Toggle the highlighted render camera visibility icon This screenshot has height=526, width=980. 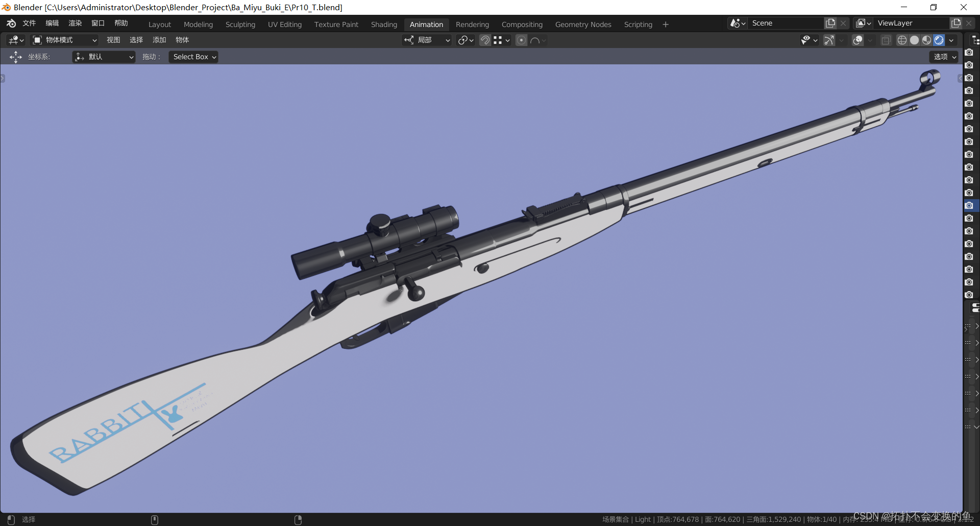click(969, 205)
